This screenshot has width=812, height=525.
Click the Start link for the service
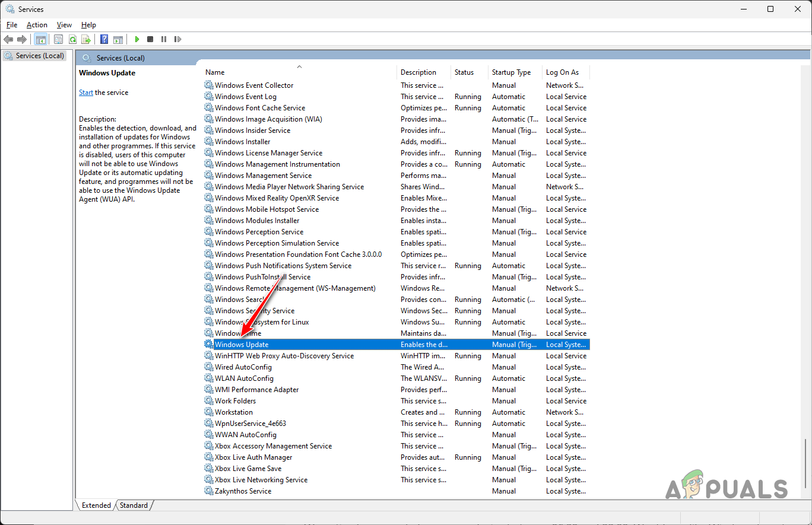pos(86,93)
